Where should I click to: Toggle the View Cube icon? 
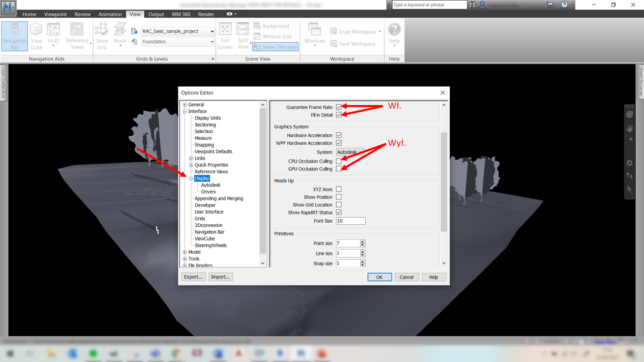pos(36,35)
